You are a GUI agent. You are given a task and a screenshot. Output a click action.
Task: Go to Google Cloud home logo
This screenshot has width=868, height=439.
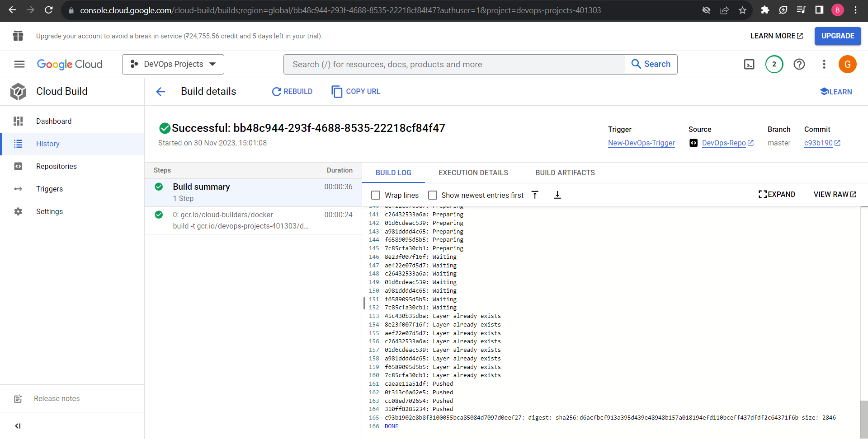[70, 64]
